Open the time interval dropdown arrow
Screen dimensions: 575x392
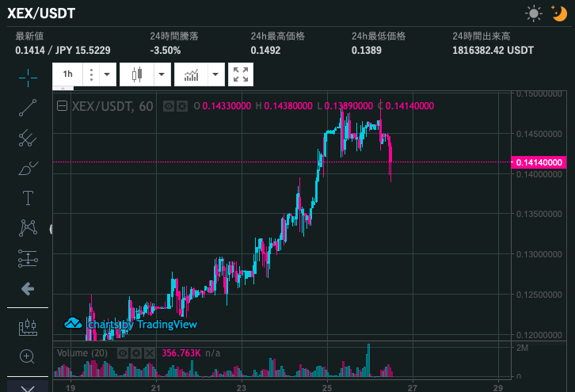click(107, 75)
